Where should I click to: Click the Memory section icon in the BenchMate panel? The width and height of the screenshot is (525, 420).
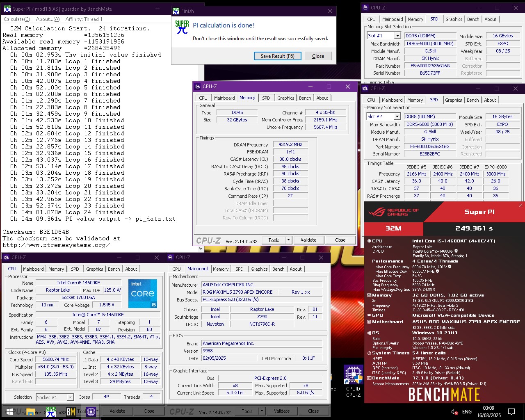369,295
